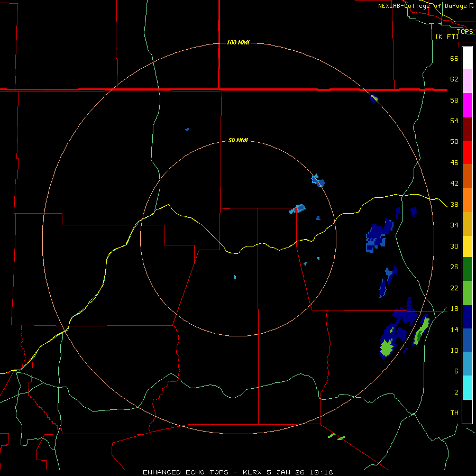Click the large light green echo blob

[387, 347]
